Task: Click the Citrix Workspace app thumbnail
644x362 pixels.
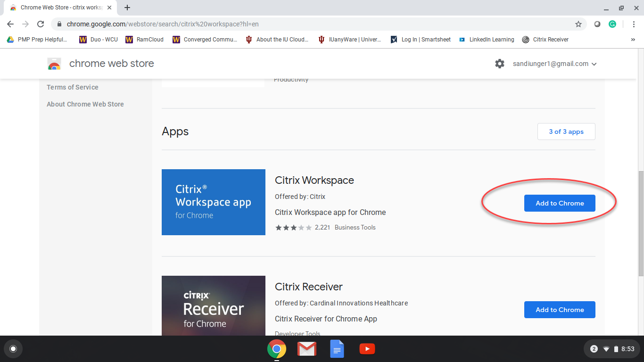Action: point(214,202)
